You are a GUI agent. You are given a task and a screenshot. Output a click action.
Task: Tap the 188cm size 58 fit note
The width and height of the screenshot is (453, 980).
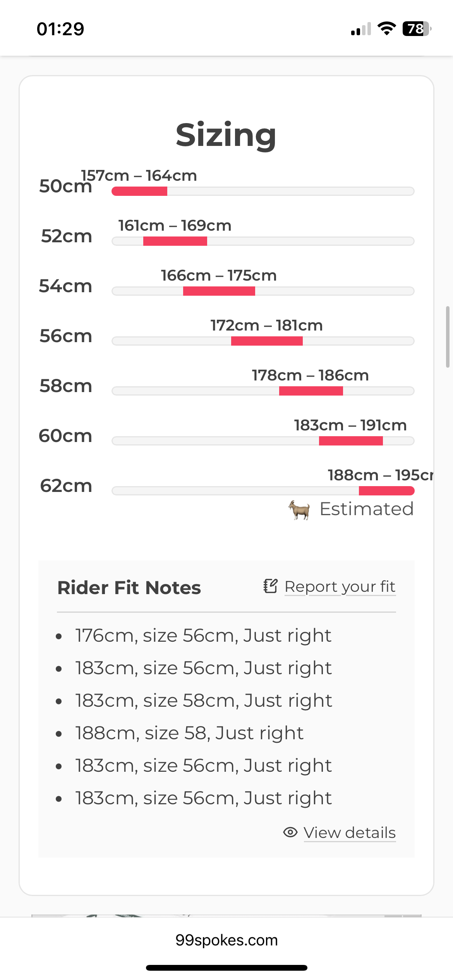tap(189, 733)
